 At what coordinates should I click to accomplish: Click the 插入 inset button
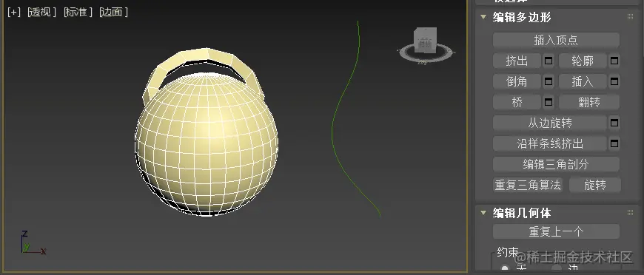coord(583,81)
